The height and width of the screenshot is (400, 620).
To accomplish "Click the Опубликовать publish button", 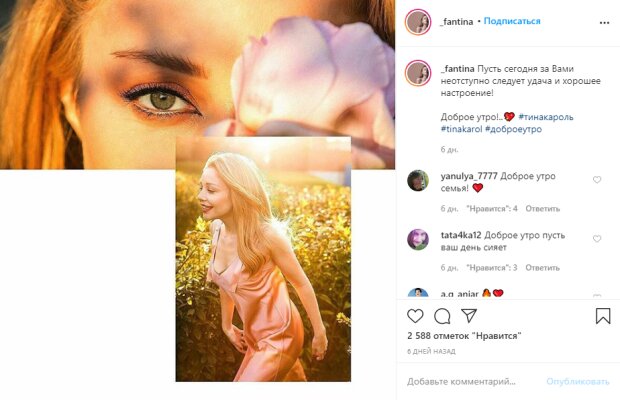I will pyautogui.click(x=578, y=382).
